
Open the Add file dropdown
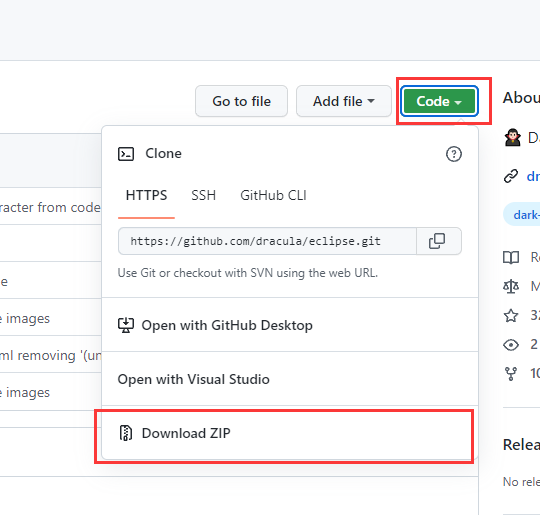pyautogui.click(x=344, y=101)
